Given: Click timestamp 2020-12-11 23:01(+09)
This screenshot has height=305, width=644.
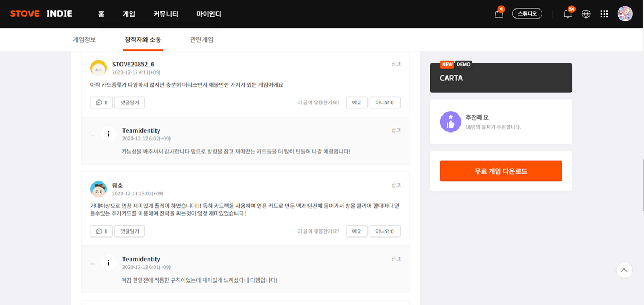Looking at the screenshot, I should (x=137, y=194).
